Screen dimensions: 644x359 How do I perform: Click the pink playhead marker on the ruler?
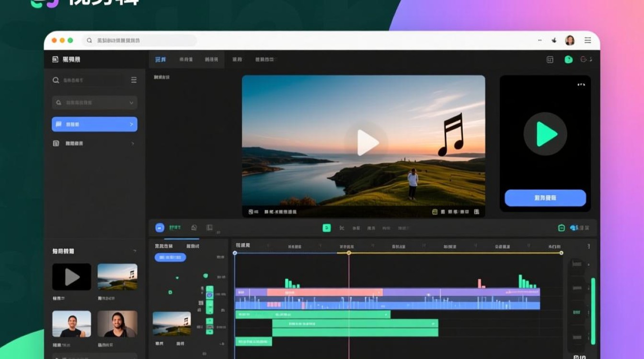[349, 253]
